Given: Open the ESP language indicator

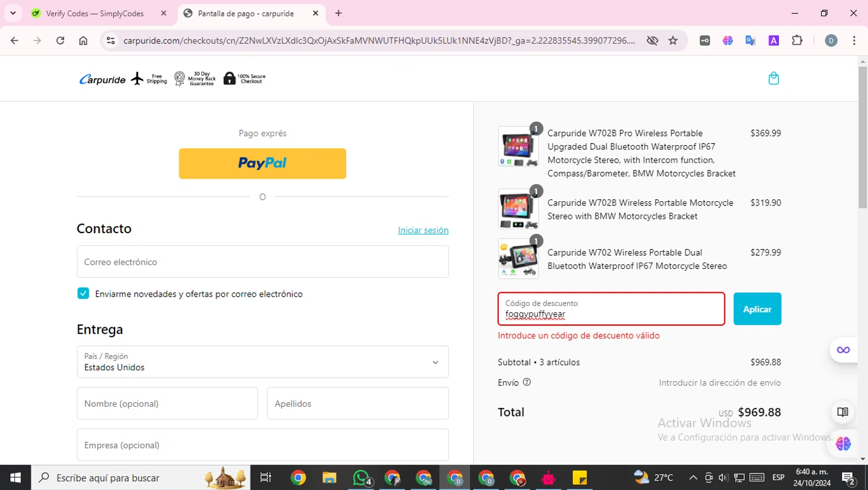Looking at the screenshot, I should click(x=778, y=478).
